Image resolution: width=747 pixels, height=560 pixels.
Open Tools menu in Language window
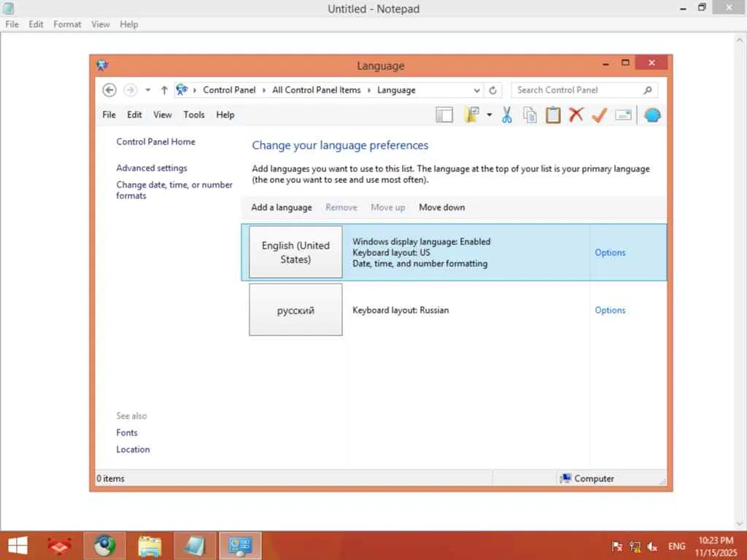pos(194,114)
